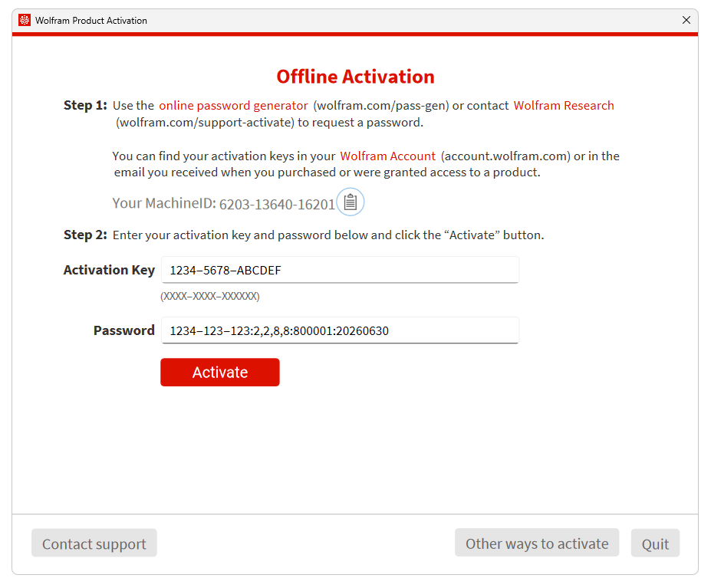Click the (wolfram.com/pass-gen) text

pos(381,106)
